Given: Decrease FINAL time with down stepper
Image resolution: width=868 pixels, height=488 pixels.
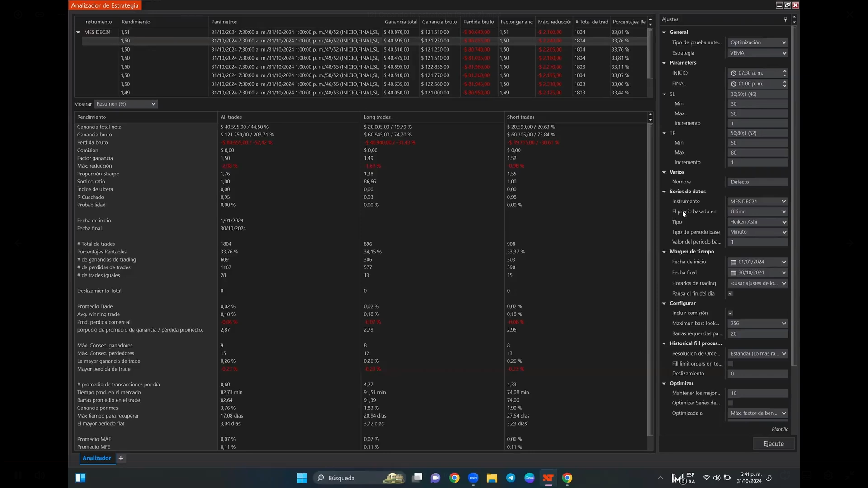Looking at the screenshot, I should [785, 86].
